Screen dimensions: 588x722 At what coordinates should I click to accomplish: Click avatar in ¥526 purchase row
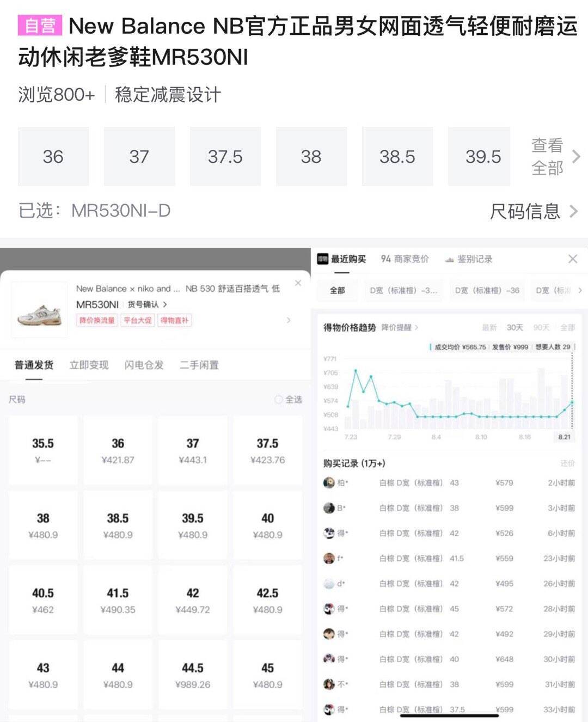point(329,533)
